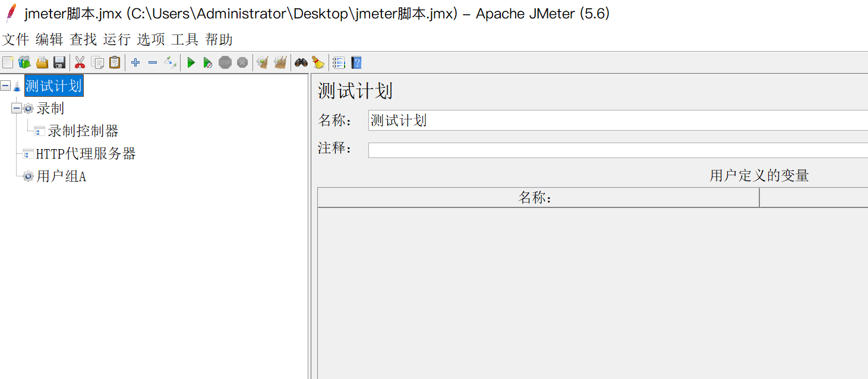Start the test with green play icon
The height and width of the screenshot is (379, 868).
191,62
